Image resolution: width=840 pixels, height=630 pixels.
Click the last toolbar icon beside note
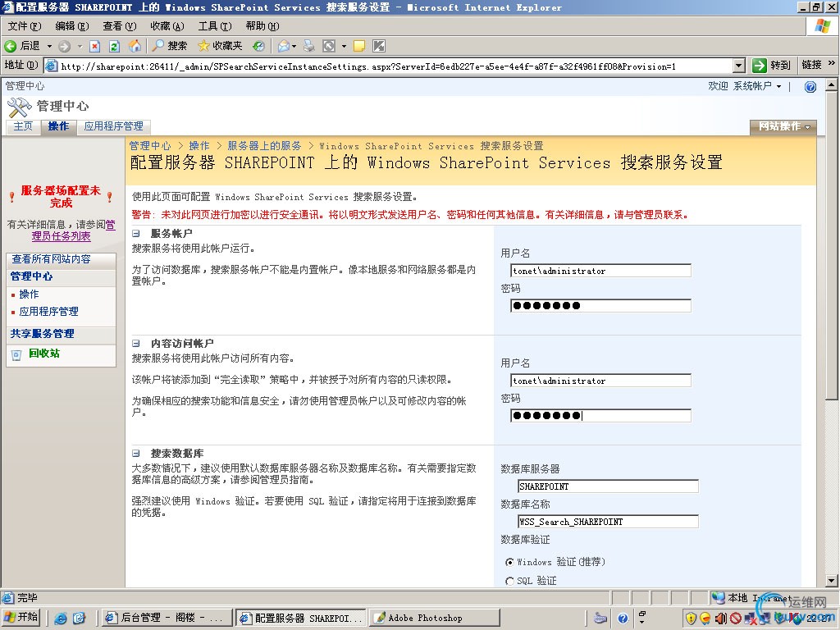(379, 46)
